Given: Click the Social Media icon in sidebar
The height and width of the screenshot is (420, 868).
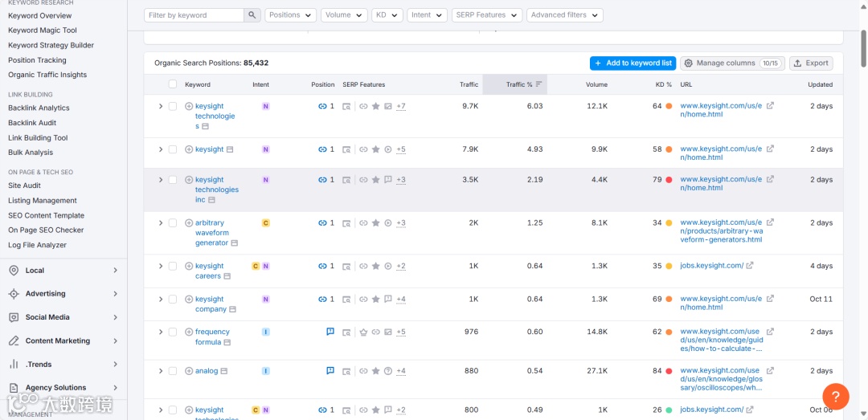Looking at the screenshot, I should click(14, 317).
